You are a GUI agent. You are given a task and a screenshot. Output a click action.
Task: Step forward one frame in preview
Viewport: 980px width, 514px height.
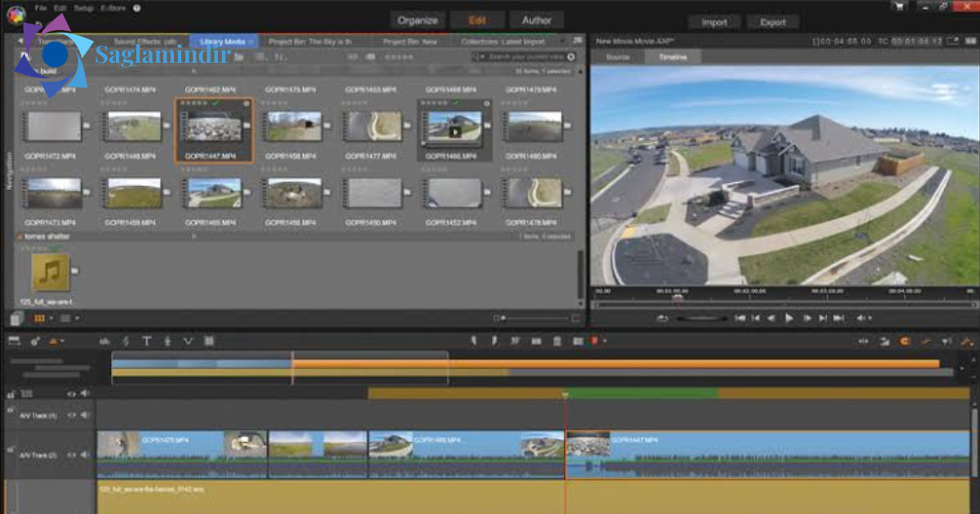click(x=807, y=318)
